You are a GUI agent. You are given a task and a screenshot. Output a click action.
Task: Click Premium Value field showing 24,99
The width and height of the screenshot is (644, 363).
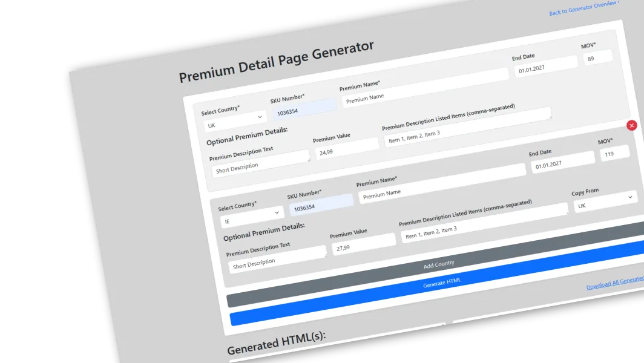(347, 149)
